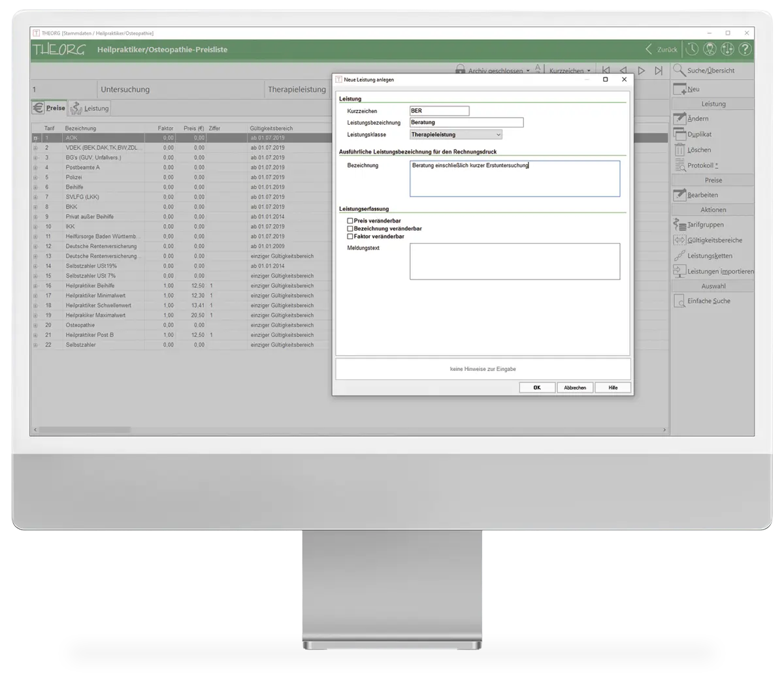Image resolution: width=784 pixels, height=698 pixels.
Task: Click the clock history icon in header
Action: pyautogui.click(x=692, y=50)
